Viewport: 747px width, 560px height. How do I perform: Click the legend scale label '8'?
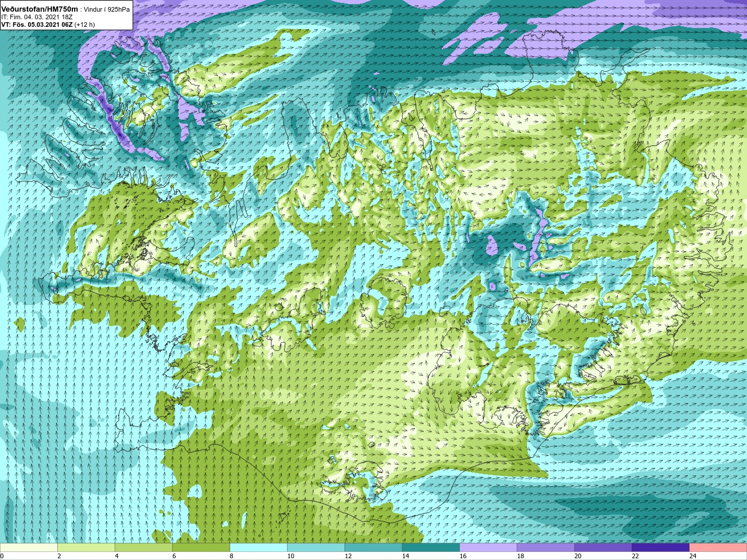click(232, 556)
